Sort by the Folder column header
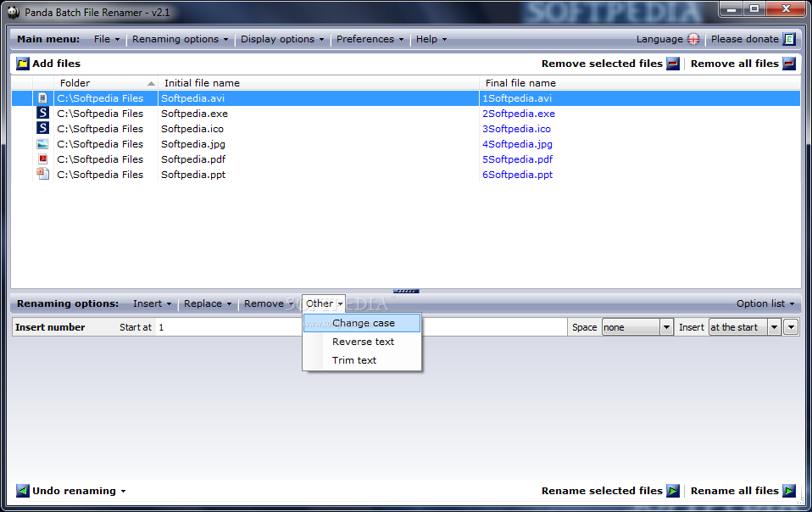812x512 pixels. (106, 83)
